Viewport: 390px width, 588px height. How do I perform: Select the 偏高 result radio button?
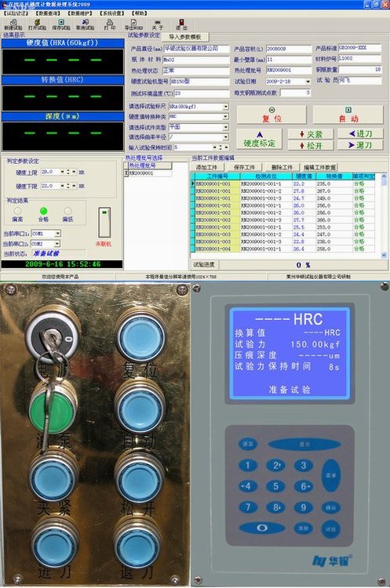click(x=17, y=211)
